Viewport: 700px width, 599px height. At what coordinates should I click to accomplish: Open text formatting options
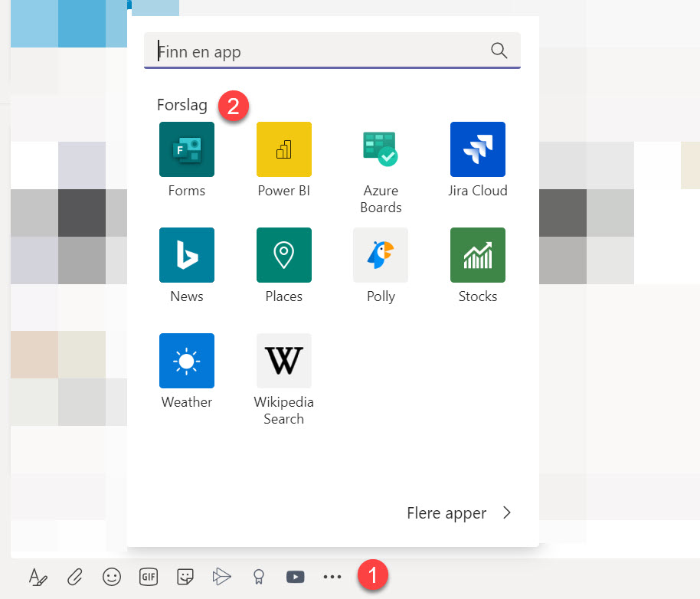pyautogui.click(x=38, y=577)
